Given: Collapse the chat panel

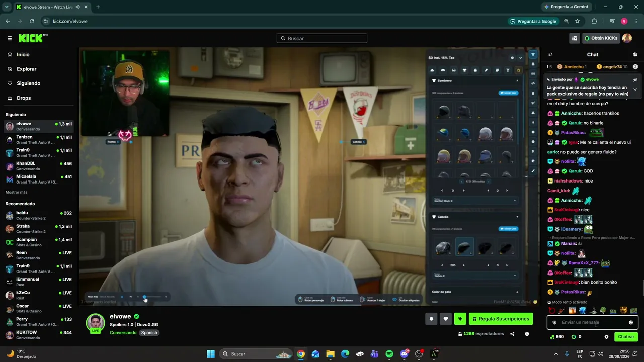Looking at the screenshot, I should pyautogui.click(x=550, y=54).
